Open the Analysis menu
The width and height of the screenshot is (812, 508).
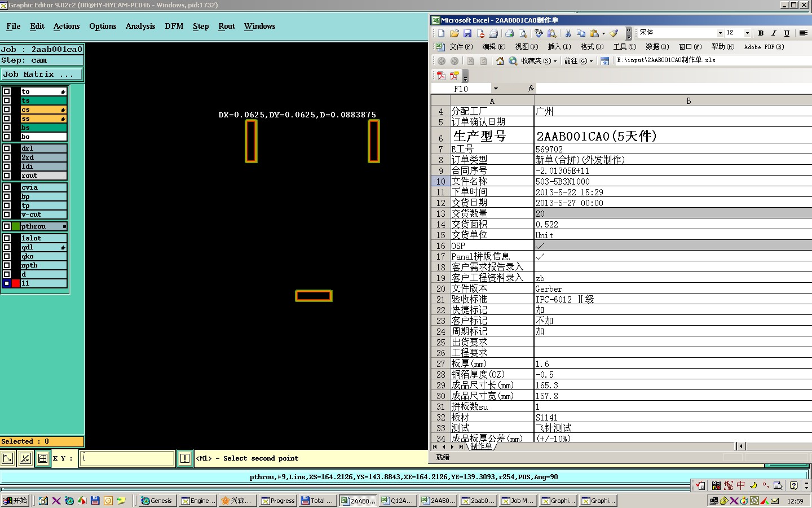coord(140,27)
